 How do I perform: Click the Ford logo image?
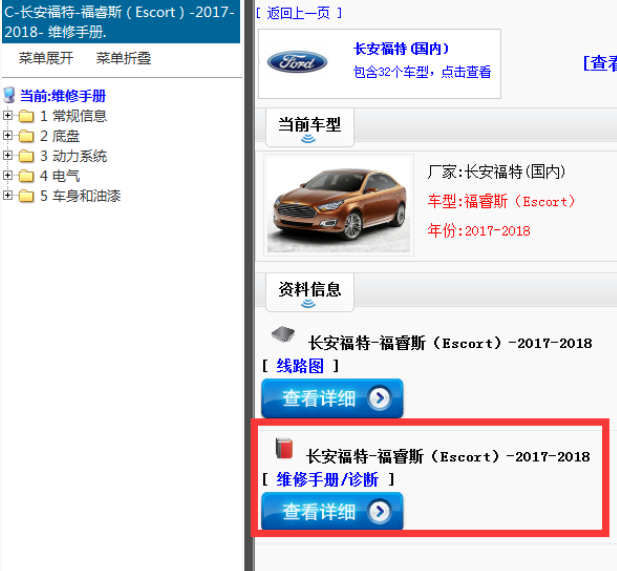point(297,63)
